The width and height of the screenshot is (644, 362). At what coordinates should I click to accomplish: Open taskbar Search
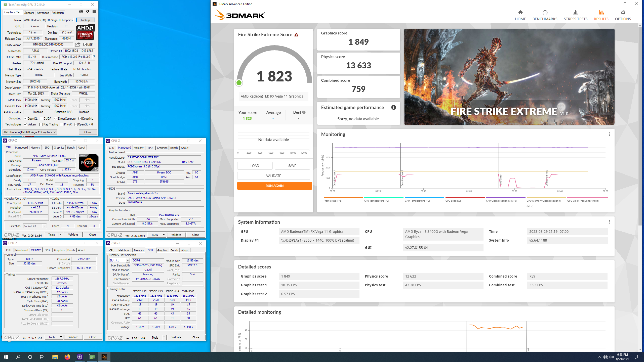pos(18,357)
